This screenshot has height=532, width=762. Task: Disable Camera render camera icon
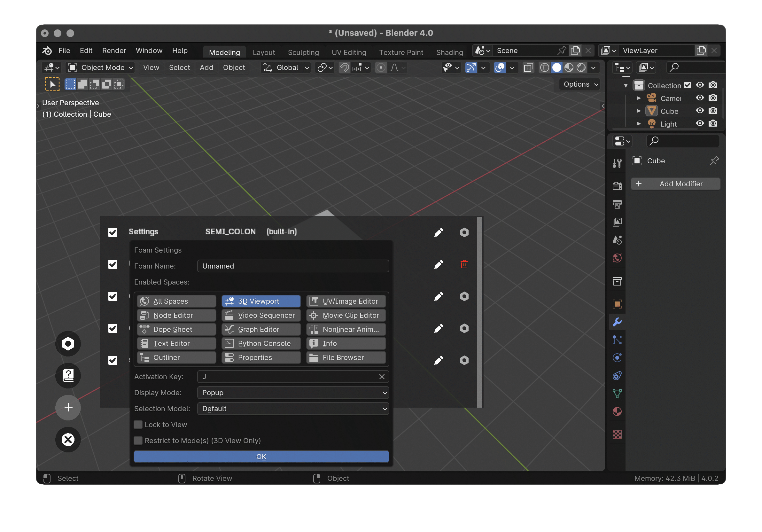(x=712, y=98)
